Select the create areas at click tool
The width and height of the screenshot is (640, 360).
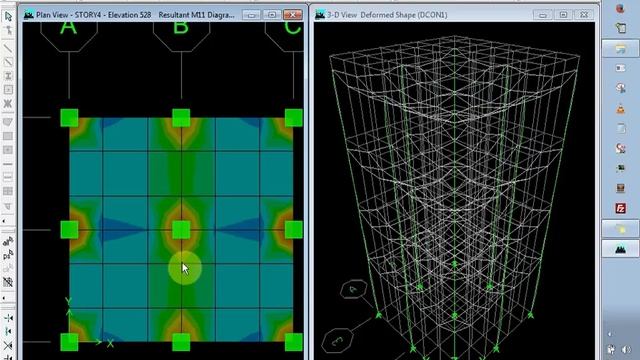(8, 150)
